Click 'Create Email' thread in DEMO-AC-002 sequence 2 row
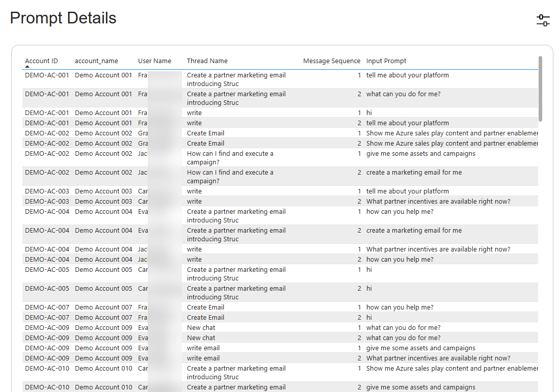This screenshot has height=392, width=559. [205, 143]
